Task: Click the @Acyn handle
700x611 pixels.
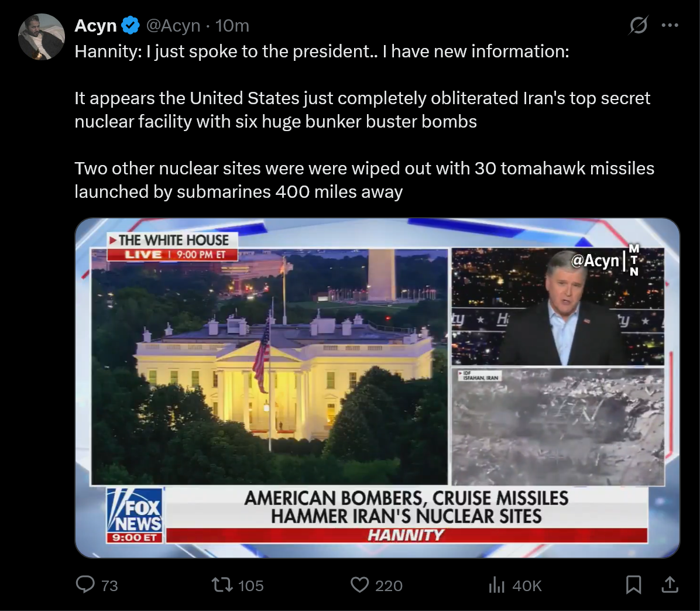Action: click(x=173, y=26)
